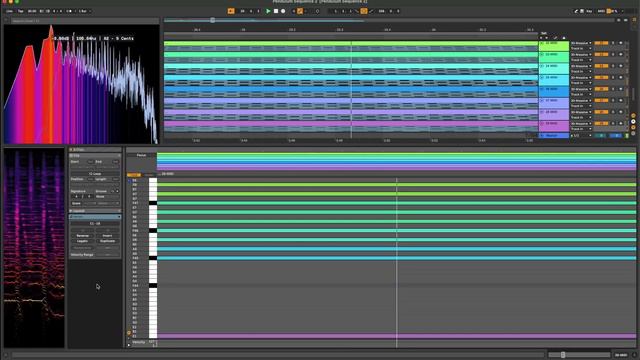Open the highlighted blue dropdown in the inspector

95,217
